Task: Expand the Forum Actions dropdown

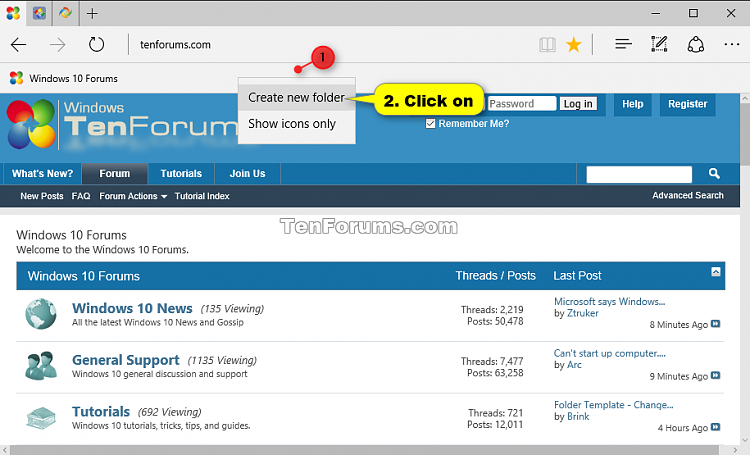Action: [x=133, y=196]
